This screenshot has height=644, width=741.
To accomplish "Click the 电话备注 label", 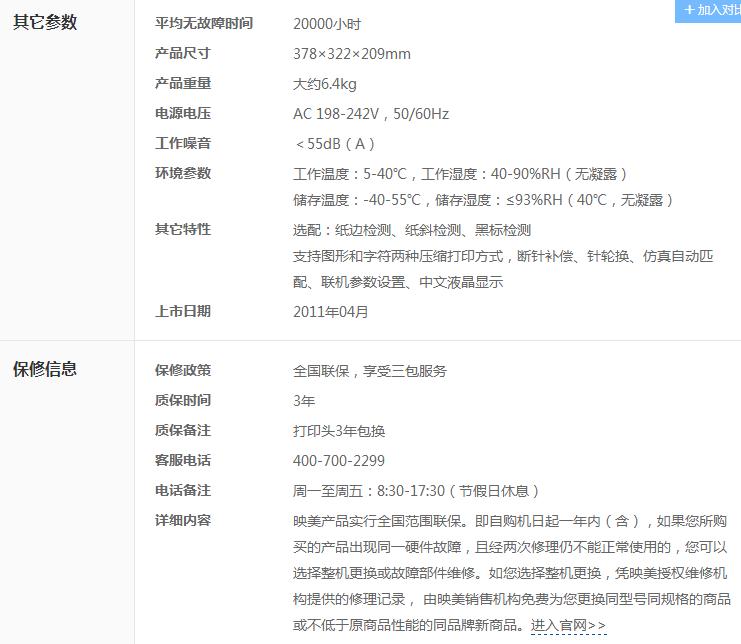I will pos(183,490).
